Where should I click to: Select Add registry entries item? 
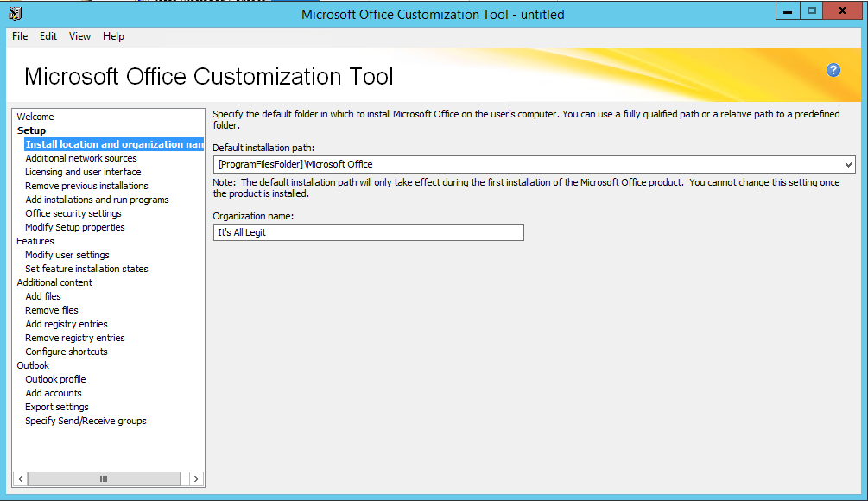pos(67,324)
